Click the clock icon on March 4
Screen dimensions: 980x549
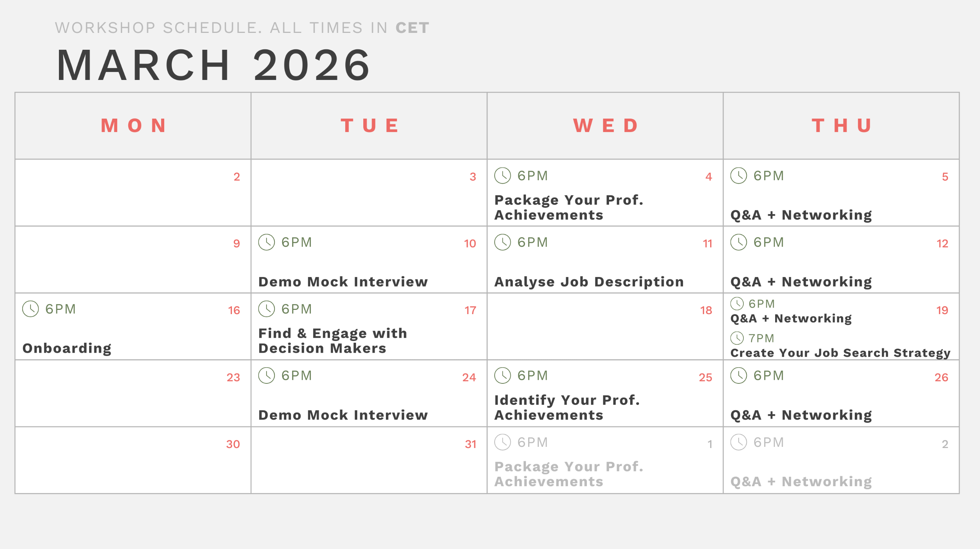pos(502,176)
